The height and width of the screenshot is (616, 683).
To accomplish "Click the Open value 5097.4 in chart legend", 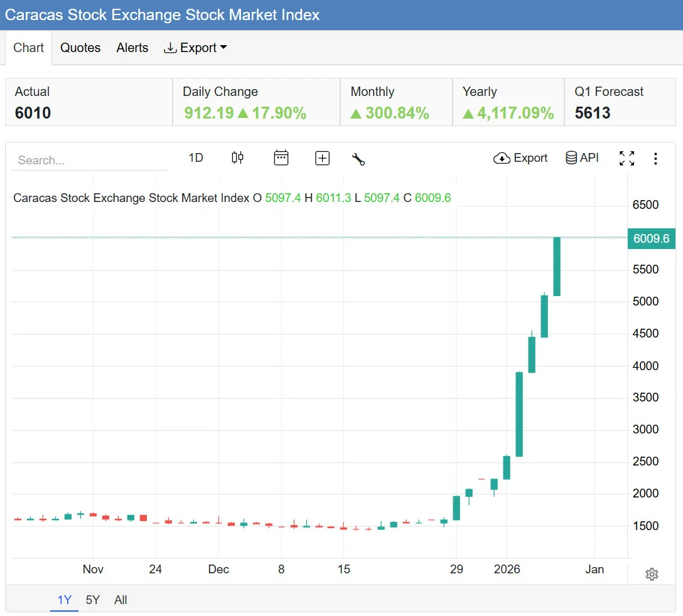I will (282, 198).
